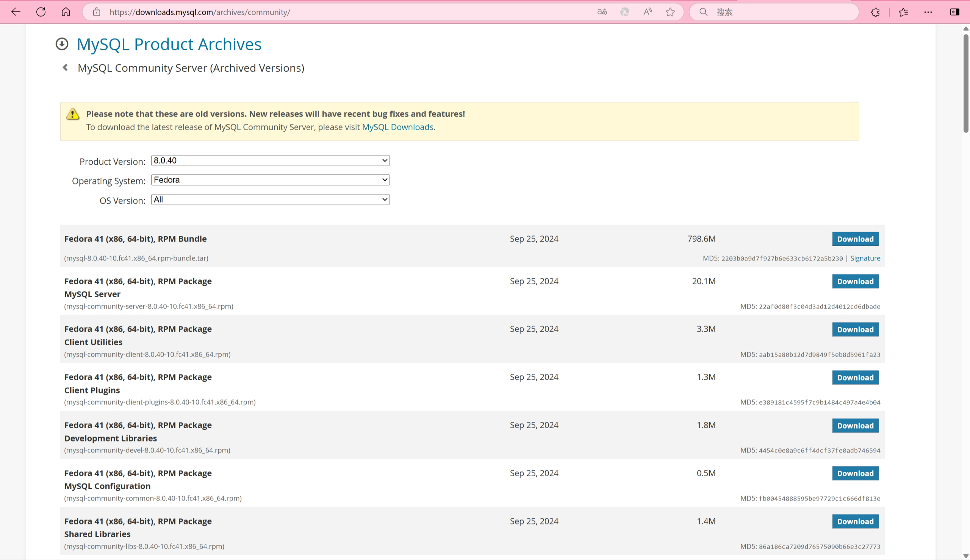Download the Fedora 41 RPM Bundle
The height and width of the screenshot is (560, 970).
(855, 239)
